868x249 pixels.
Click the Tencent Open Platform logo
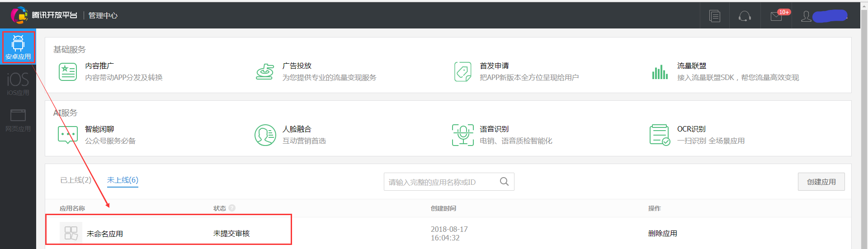44,15
